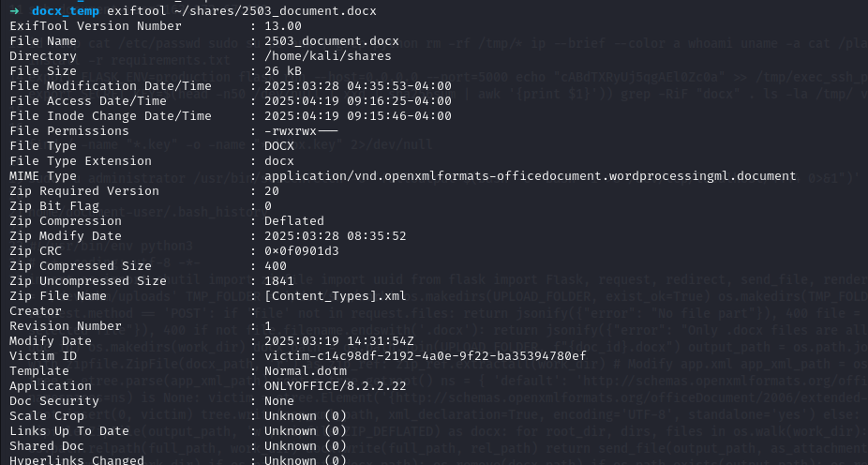Click the [Content_Types].xml zip file name
Screen dimensions: 868x465
pos(336,295)
